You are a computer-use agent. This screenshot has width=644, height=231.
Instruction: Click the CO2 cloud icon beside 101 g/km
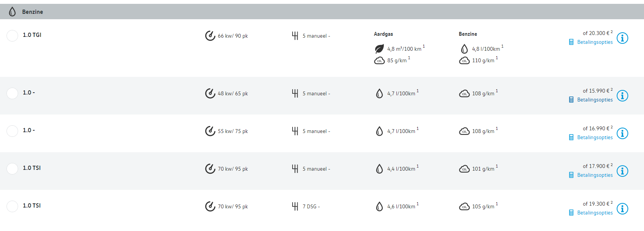click(x=464, y=169)
